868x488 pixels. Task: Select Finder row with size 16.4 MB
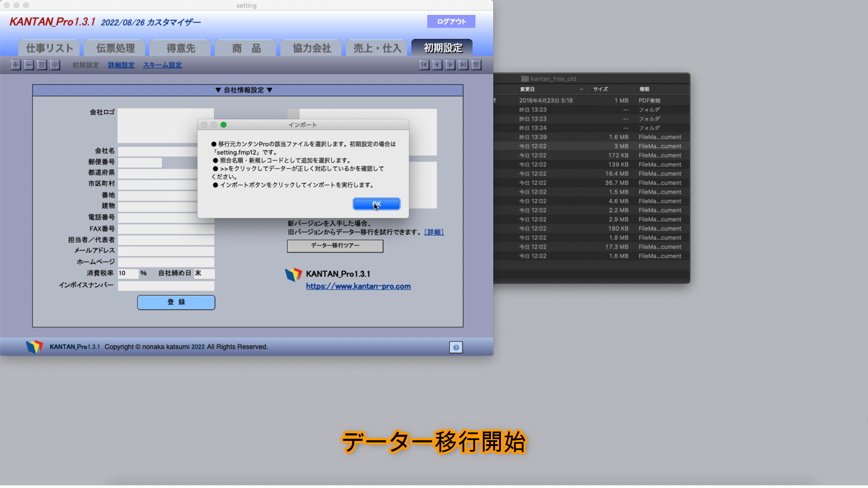point(591,174)
